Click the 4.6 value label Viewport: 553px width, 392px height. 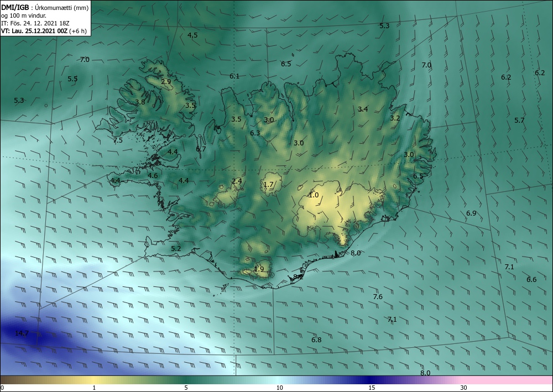(153, 176)
